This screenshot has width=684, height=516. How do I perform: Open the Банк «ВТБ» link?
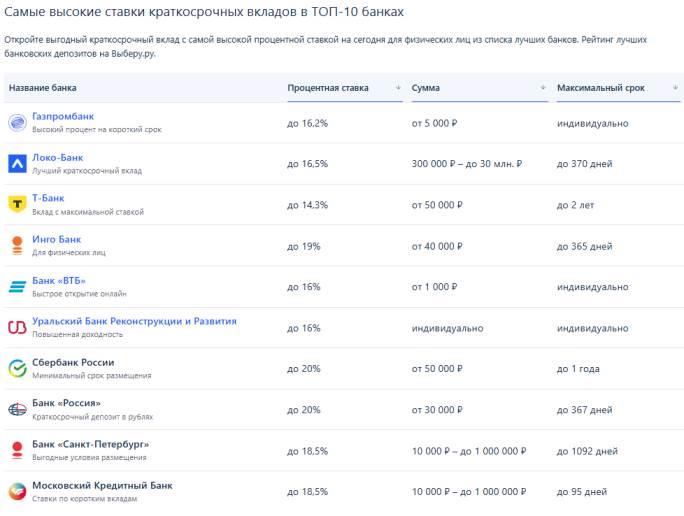pyautogui.click(x=58, y=281)
